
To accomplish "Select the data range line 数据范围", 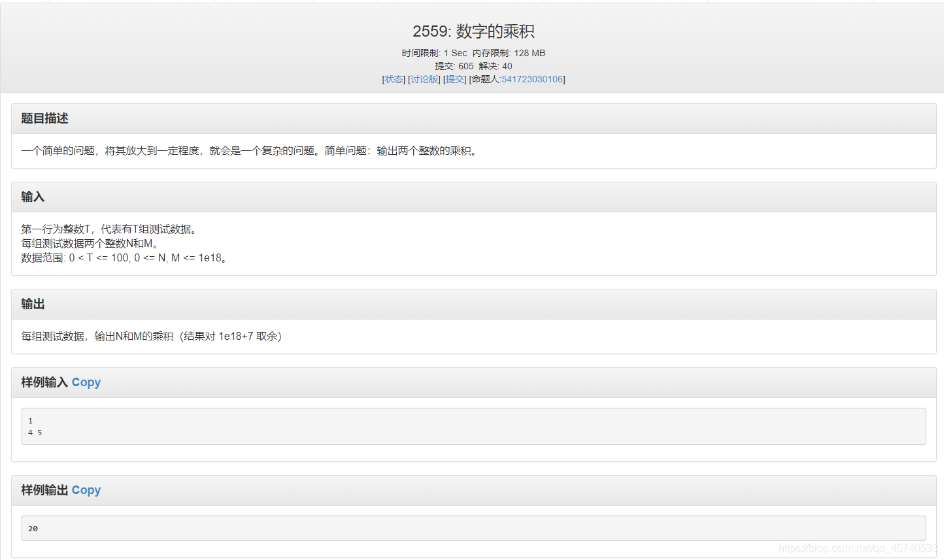I will [124, 257].
